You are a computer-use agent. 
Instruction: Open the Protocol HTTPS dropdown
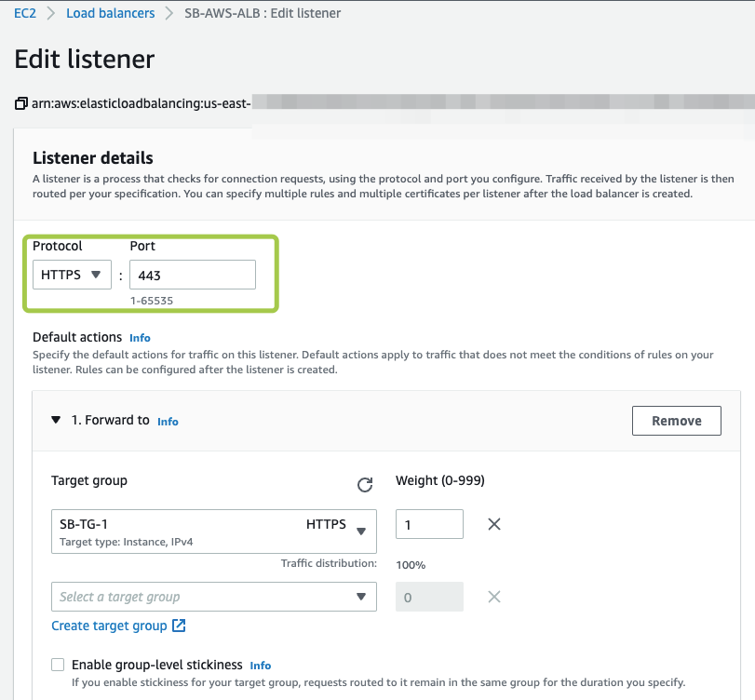(71, 275)
